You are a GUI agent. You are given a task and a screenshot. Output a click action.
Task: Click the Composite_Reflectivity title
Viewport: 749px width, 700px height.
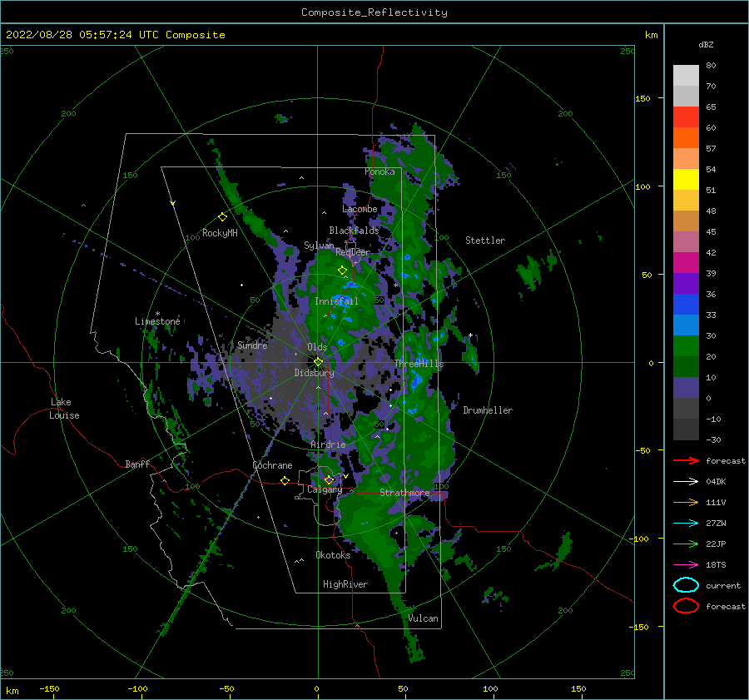coord(374,12)
